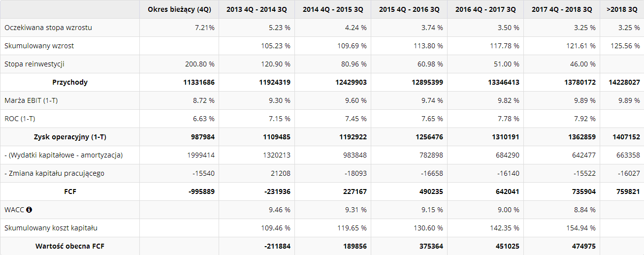The height and width of the screenshot is (255, 644).
Task: Click the WACC info icon
Action: (x=29, y=210)
